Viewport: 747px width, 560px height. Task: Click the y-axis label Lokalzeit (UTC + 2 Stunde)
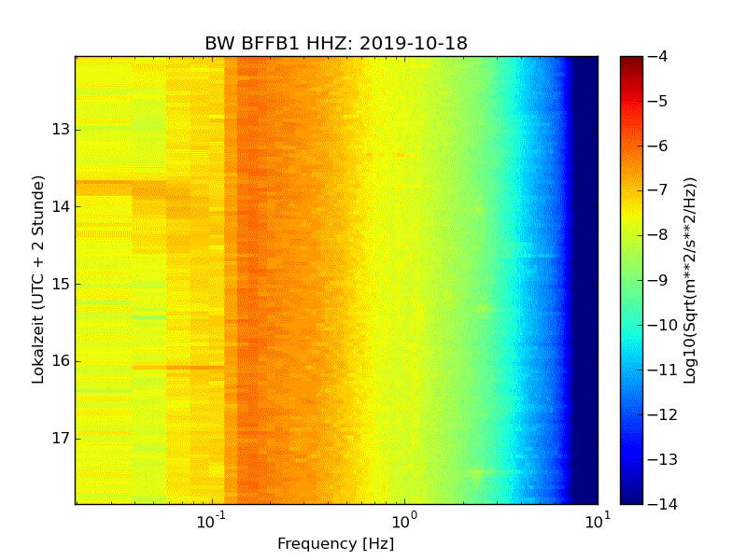[38, 280]
